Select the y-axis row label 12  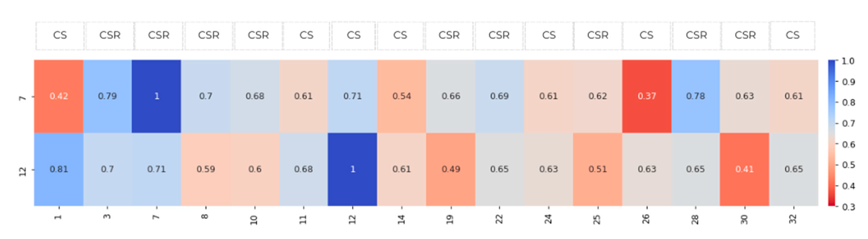click(22, 171)
